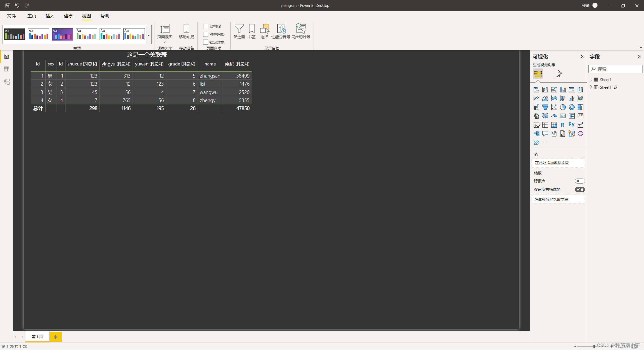Choose the gauge visualization

pos(553,116)
